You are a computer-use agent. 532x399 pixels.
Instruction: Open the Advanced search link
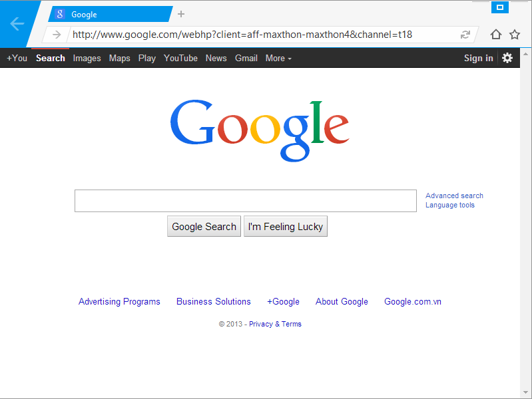click(454, 196)
